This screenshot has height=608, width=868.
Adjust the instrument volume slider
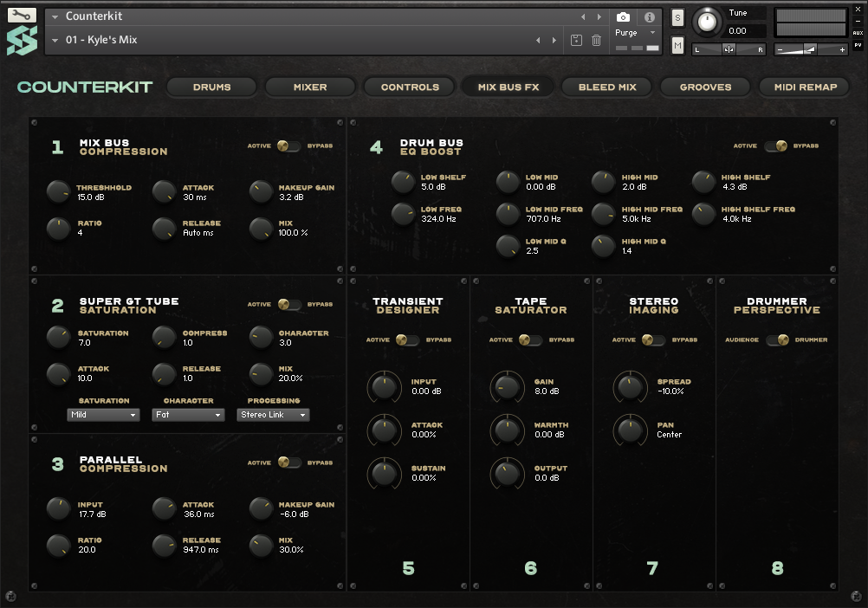(x=811, y=49)
